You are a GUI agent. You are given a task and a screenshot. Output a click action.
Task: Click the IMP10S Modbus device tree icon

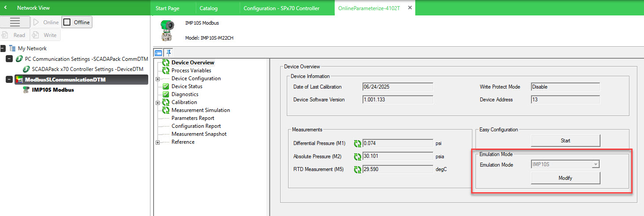point(26,90)
